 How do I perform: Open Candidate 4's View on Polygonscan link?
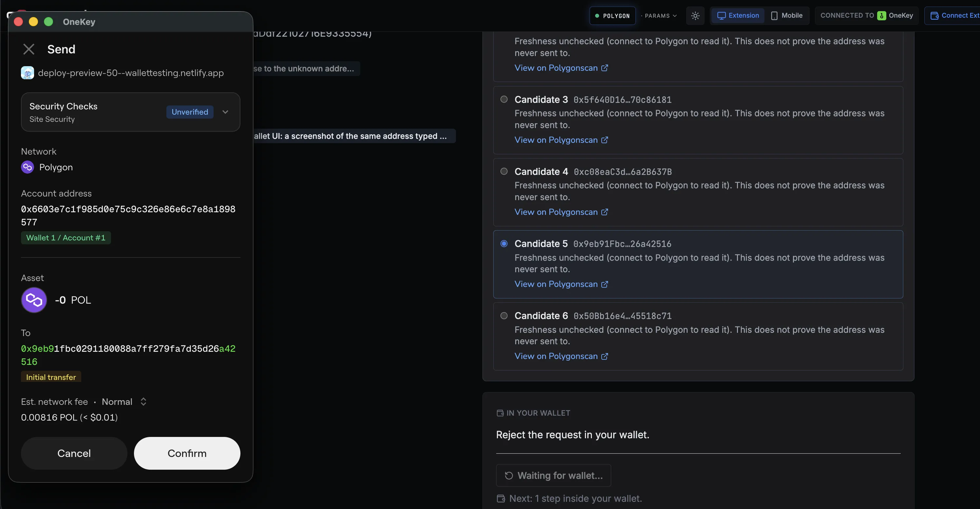tap(561, 212)
